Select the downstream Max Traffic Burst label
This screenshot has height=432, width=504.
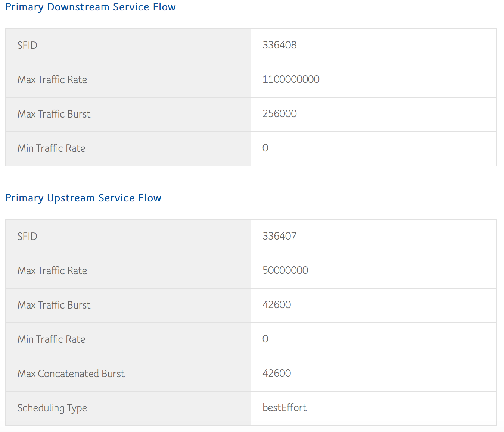54,114
